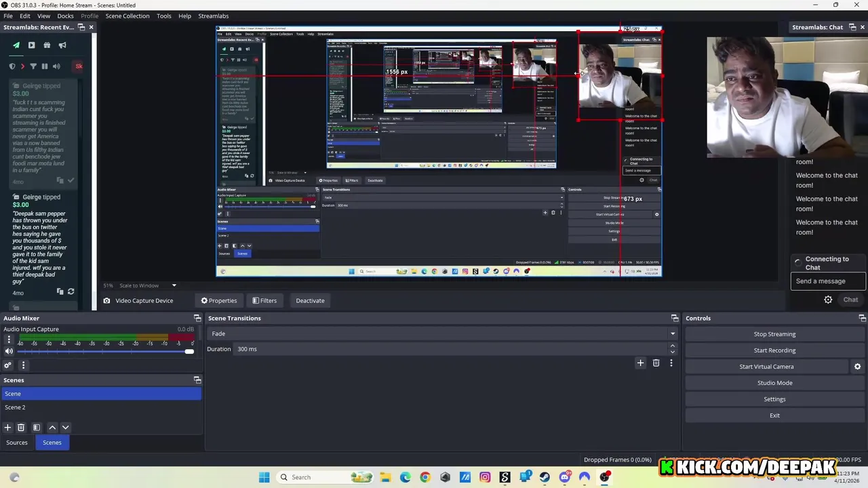Click Start Virtual Camera
Image resolution: width=868 pixels, height=488 pixels.
point(766,367)
